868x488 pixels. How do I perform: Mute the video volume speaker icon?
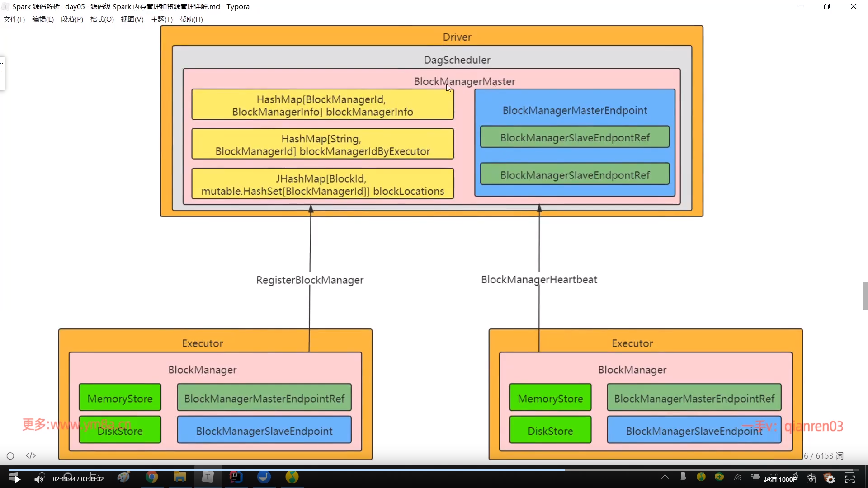(39, 479)
